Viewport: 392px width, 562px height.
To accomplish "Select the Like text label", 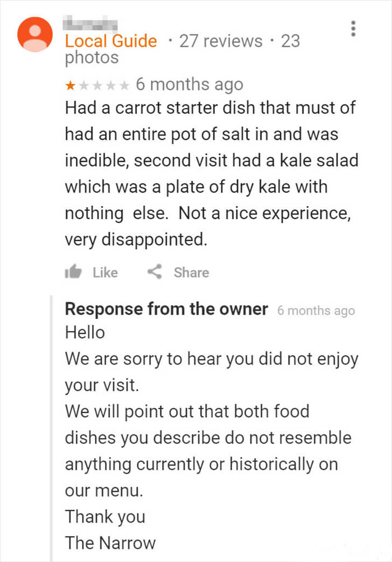I will tap(106, 273).
